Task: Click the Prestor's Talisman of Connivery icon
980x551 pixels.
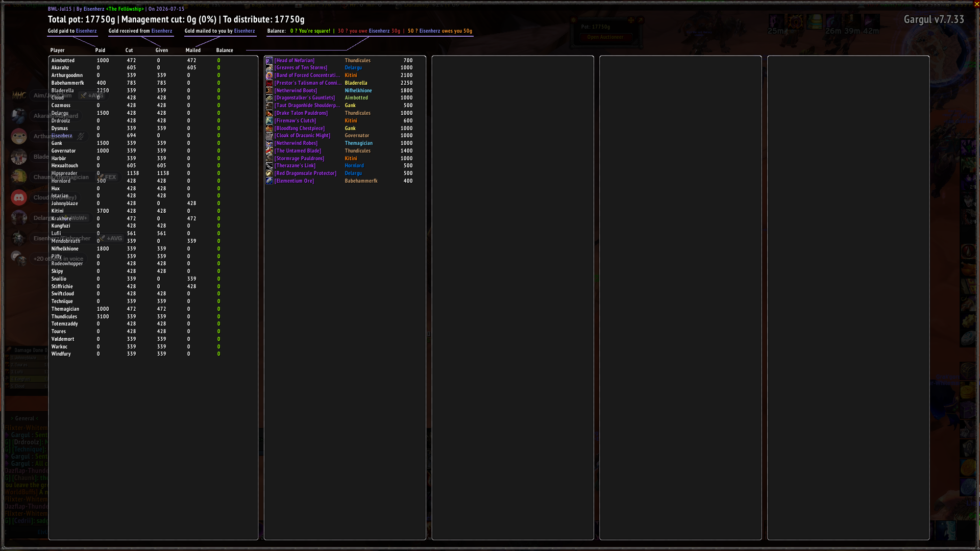Action: pyautogui.click(x=269, y=83)
